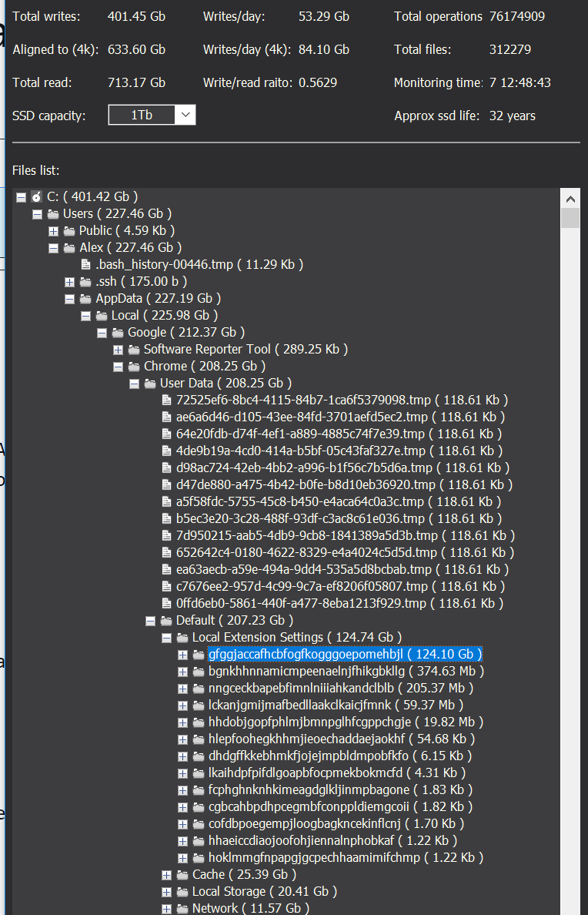The image size is (588, 915).
Task: Click the 72525ef6-8bc4 tmp file icon
Action: (x=166, y=401)
